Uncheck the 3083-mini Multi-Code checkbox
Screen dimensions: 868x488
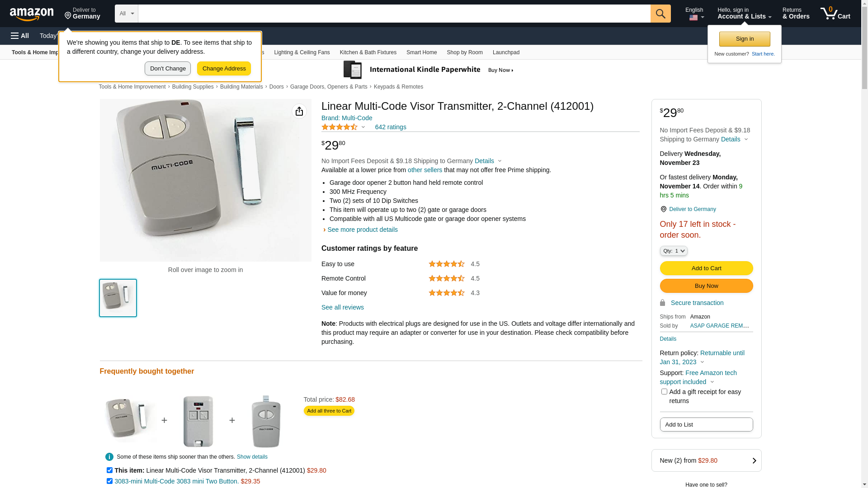click(x=109, y=481)
